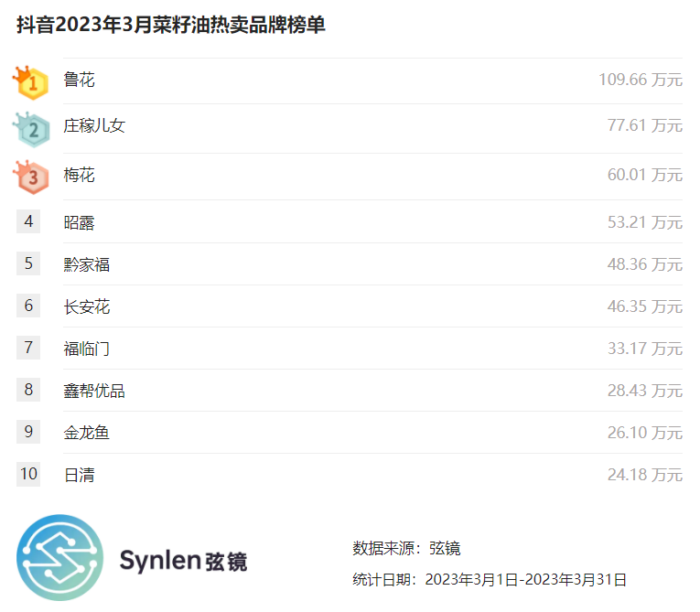Click the rank 5 number badge
The width and height of the screenshot is (700, 612).
coord(28,263)
